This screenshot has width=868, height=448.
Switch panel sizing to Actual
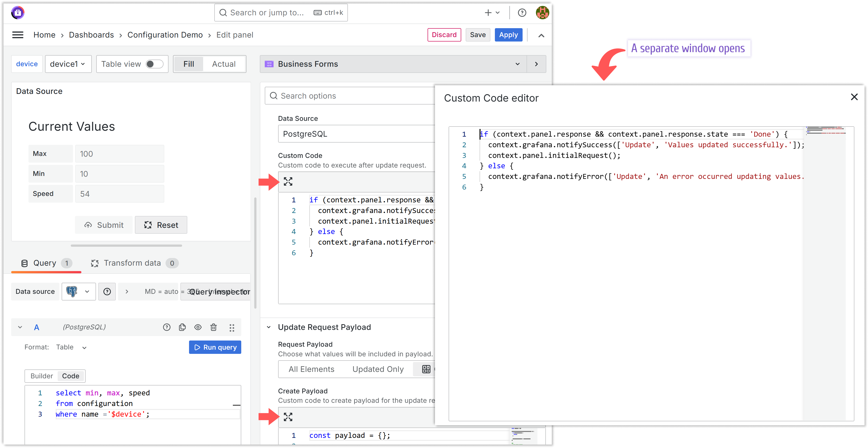224,64
